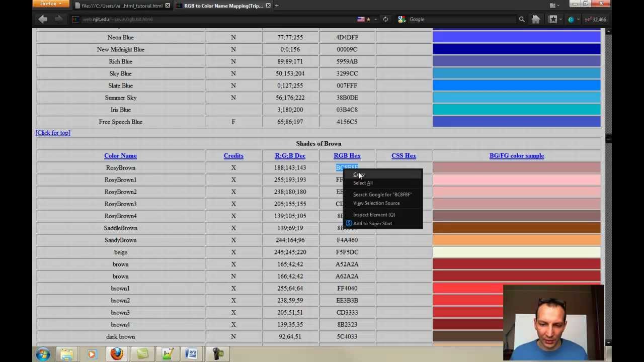Choose Select All in the context menu
644x362 pixels.
click(363, 183)
